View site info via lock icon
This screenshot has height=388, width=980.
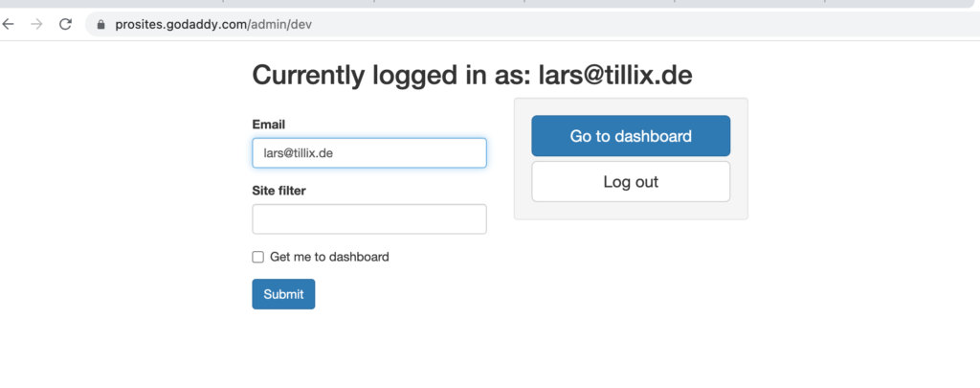coord(100,25)
